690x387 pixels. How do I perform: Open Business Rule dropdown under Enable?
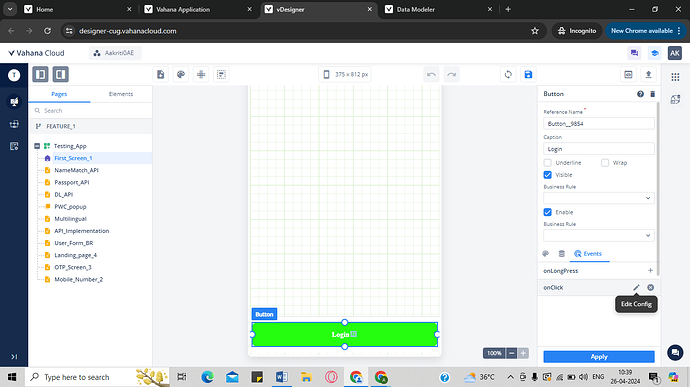click(x=598, y=236)
